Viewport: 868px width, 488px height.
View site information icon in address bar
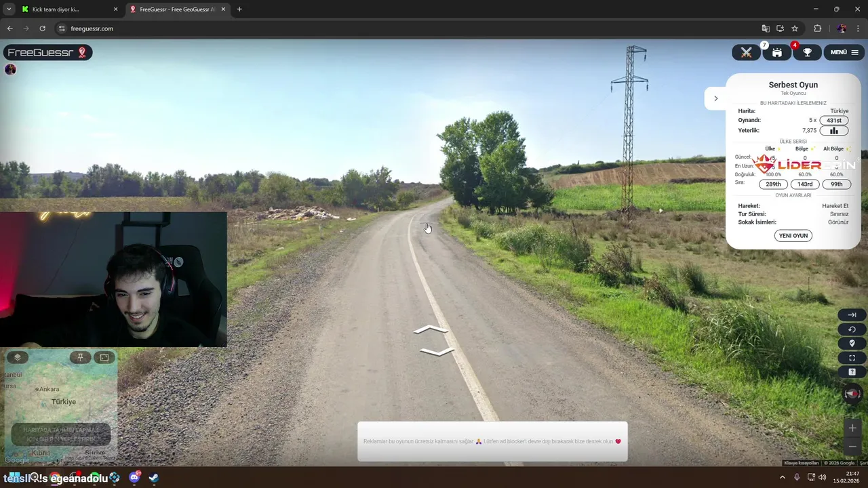click(x=62, y=28)
